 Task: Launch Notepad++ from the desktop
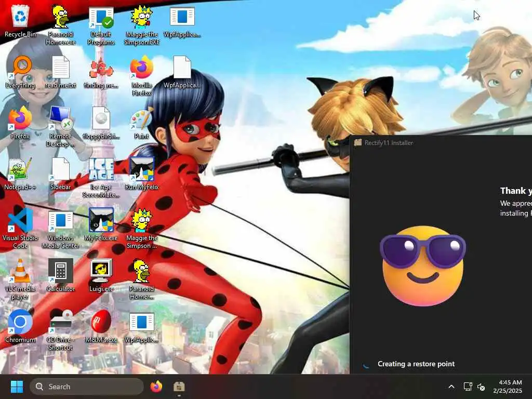point(20,174)
